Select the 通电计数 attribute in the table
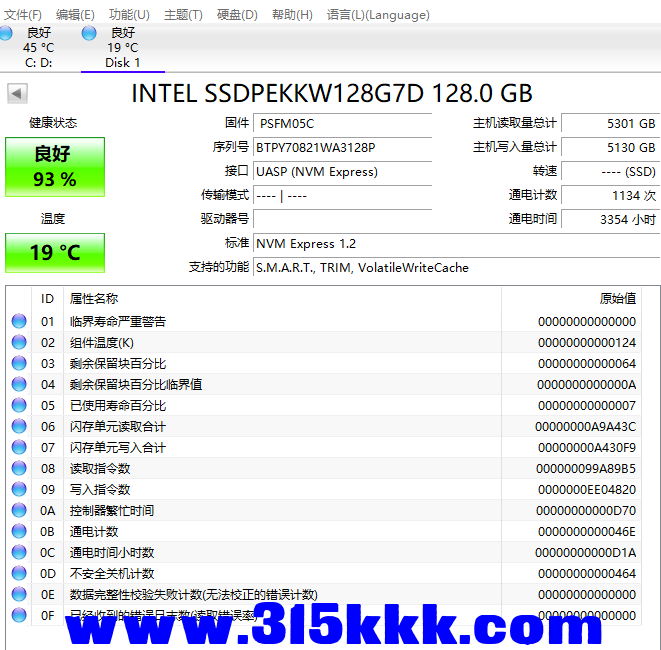This screenshot has height=650, width=661. [x=324, y=531]
